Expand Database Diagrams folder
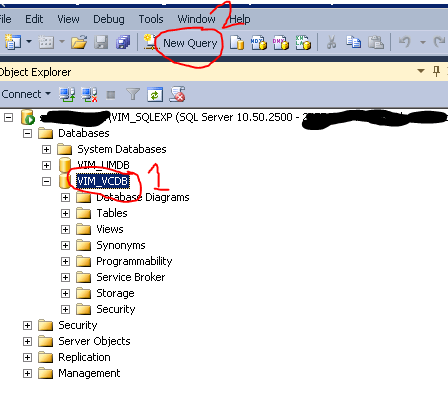This screenshot has height=396, width=448. 65,197
